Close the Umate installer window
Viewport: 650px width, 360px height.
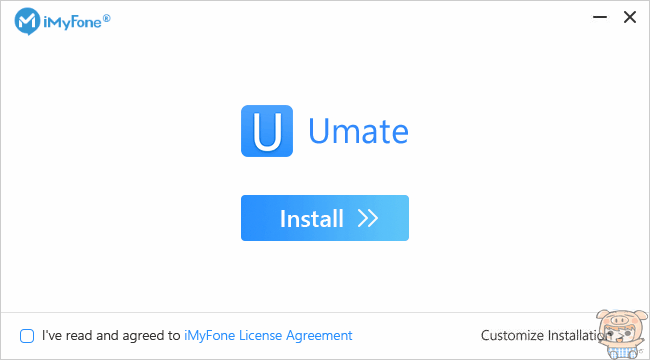coord(630,17)
